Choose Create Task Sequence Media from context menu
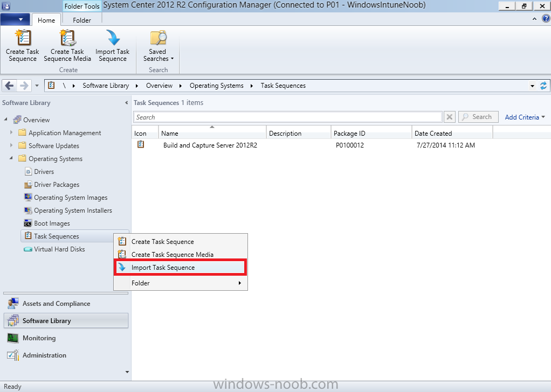Viewport: 551px width, 392px height. (x=181, y=255)
